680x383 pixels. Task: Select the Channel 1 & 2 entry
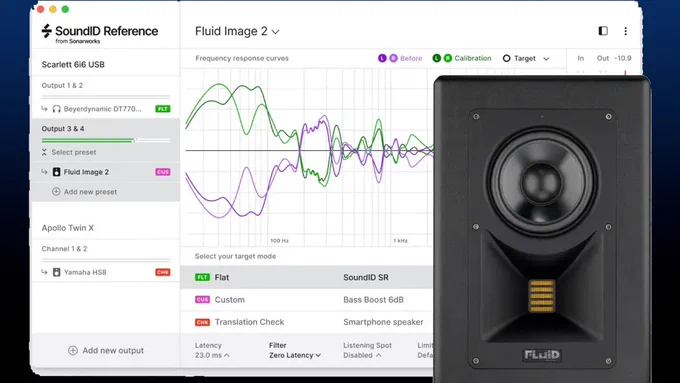click(x=64, y=249)
